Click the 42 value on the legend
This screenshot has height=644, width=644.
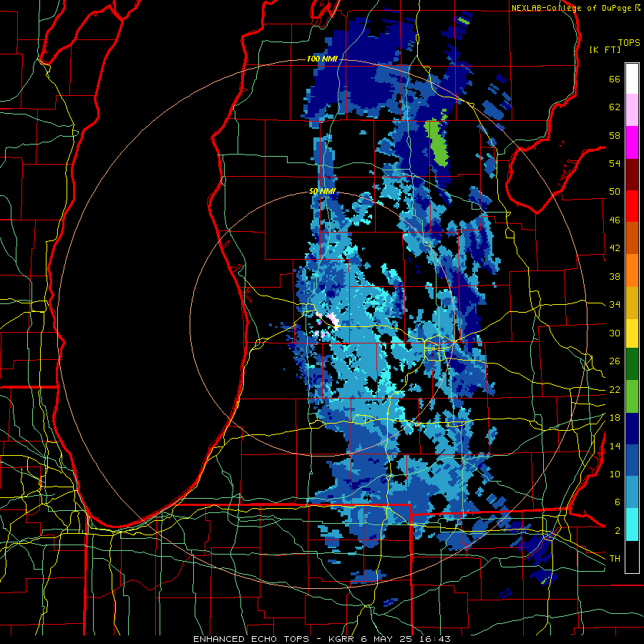[615, 248]
